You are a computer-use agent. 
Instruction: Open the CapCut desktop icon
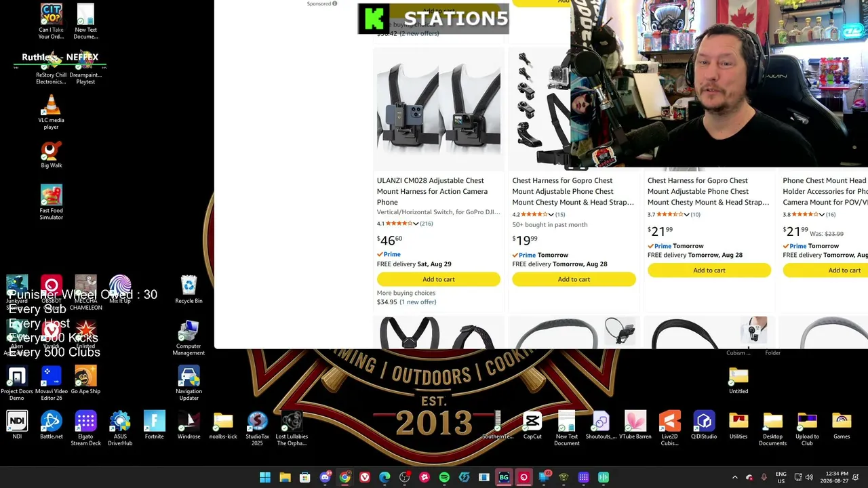pos(532,426)
